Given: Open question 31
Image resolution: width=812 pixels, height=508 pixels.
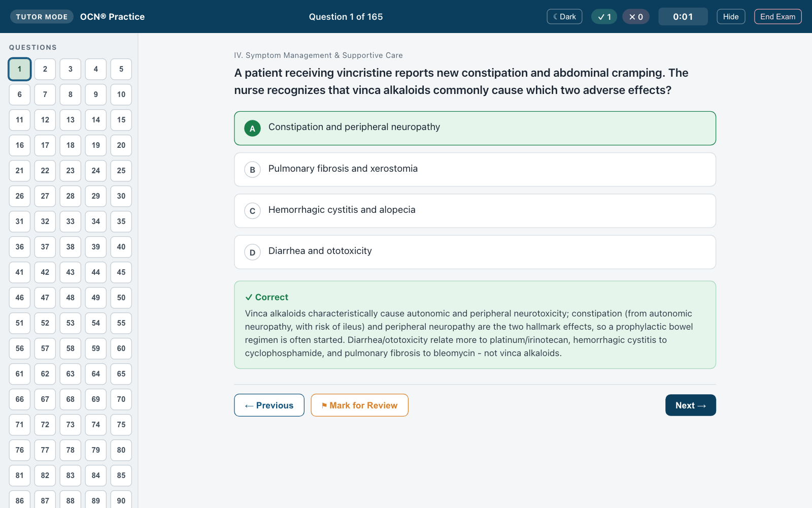Looking at the screenshot, I should tap(20, 221).
